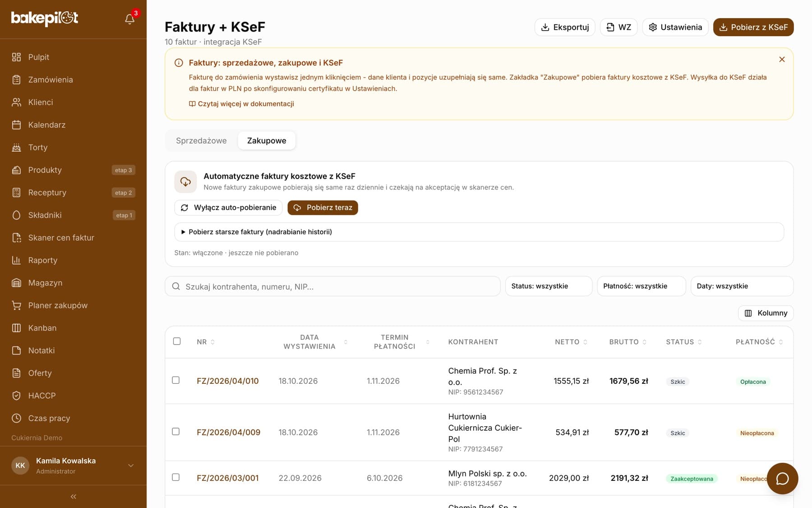
Task: Open the Status: wszystkie filter
Action: click(549, 286)
